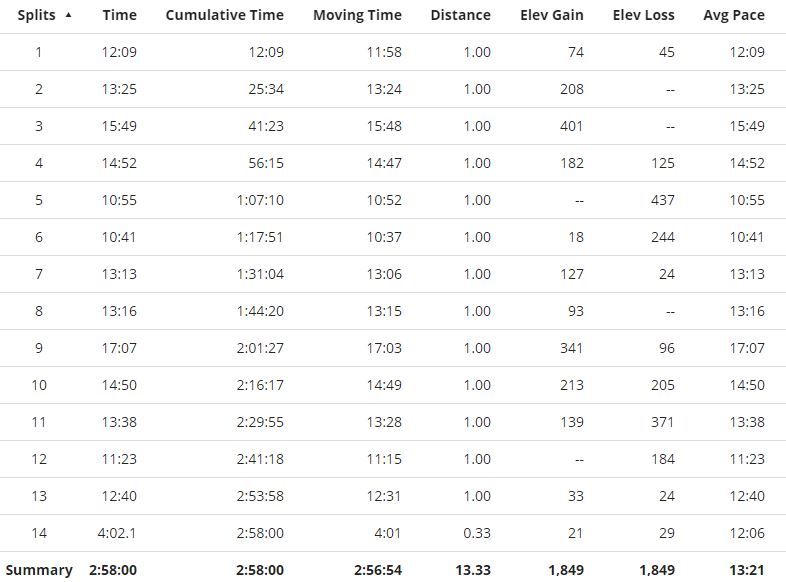This screenshot has width=786, height=582.
Task: Click the Avg Pace column header
Action: coord(734,15)
